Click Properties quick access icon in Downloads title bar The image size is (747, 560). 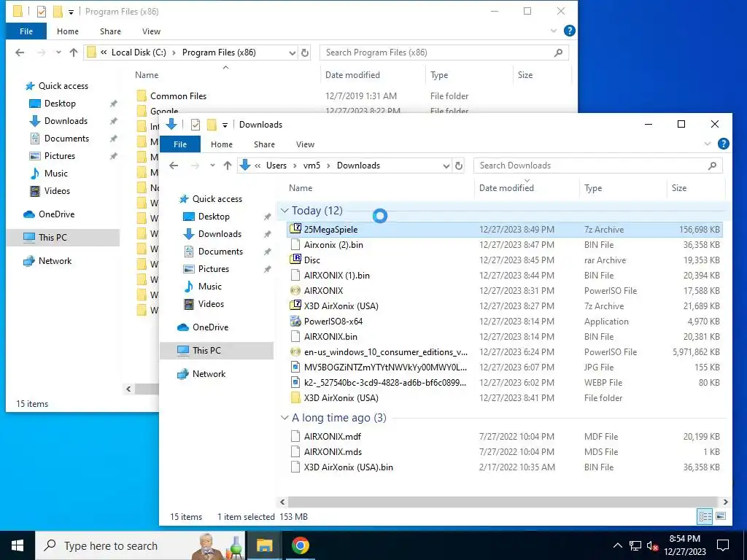coord(196,124)
